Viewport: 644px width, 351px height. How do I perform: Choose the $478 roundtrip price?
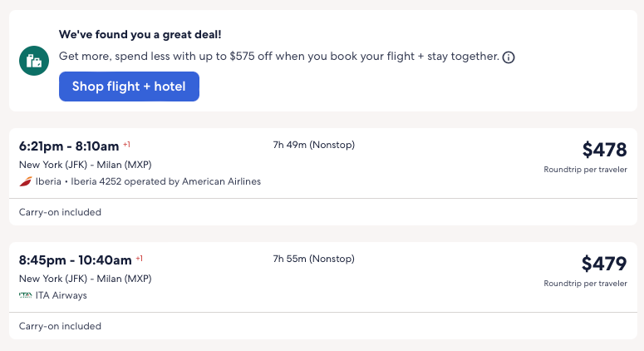click(x=604, y=151)
